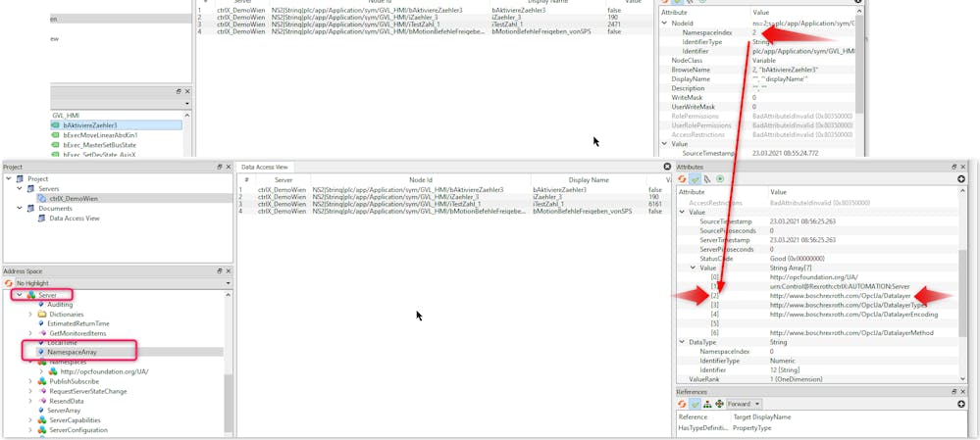Expand the Dictionaries folder node
Viewport: 980px width, 440px height.
pos(30,314)
